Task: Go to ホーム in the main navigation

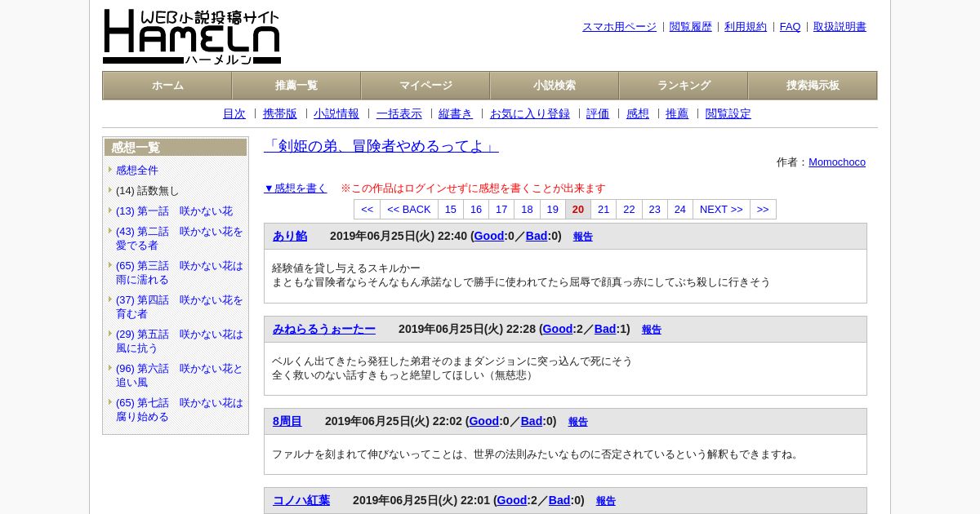Action: pos(167,86)
